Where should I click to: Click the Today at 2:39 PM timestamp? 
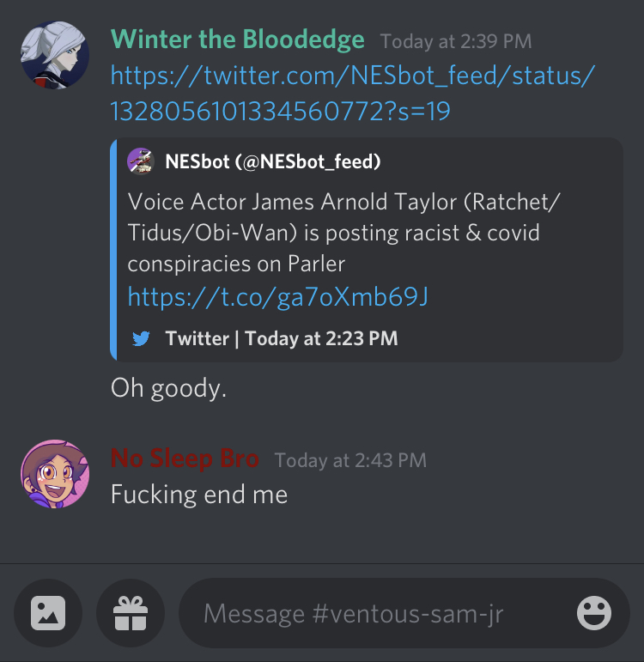456,41
